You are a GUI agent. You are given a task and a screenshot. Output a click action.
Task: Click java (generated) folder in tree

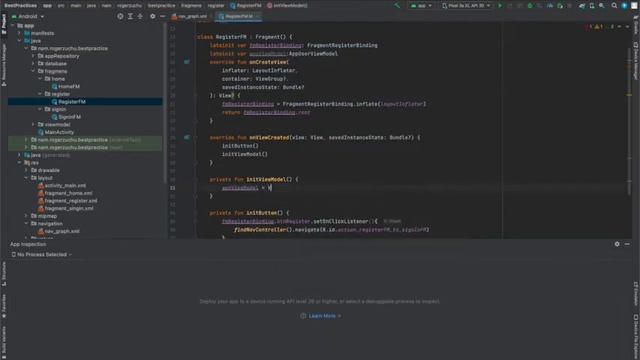click(47, 155)
